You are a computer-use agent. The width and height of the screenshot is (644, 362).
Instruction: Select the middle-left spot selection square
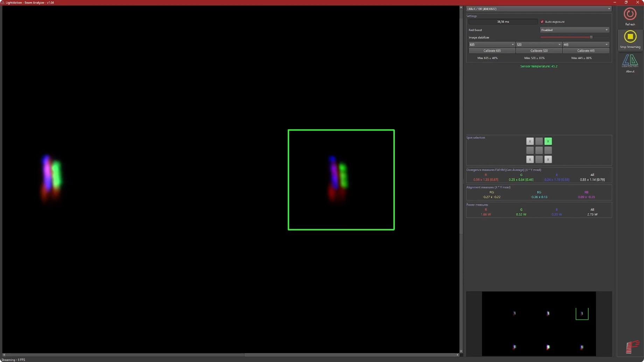coord(530,150)
